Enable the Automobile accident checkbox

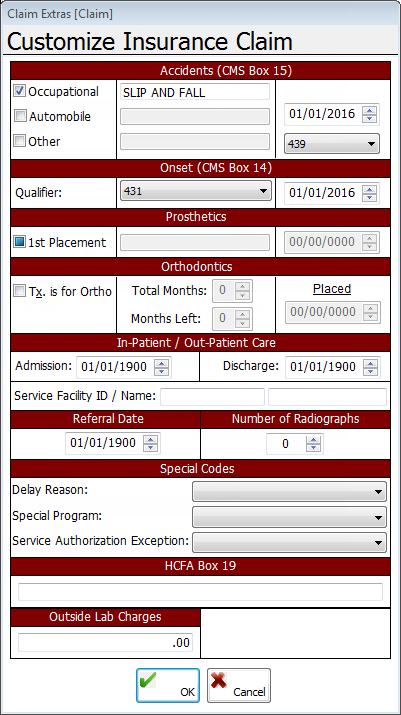(20, 116)
